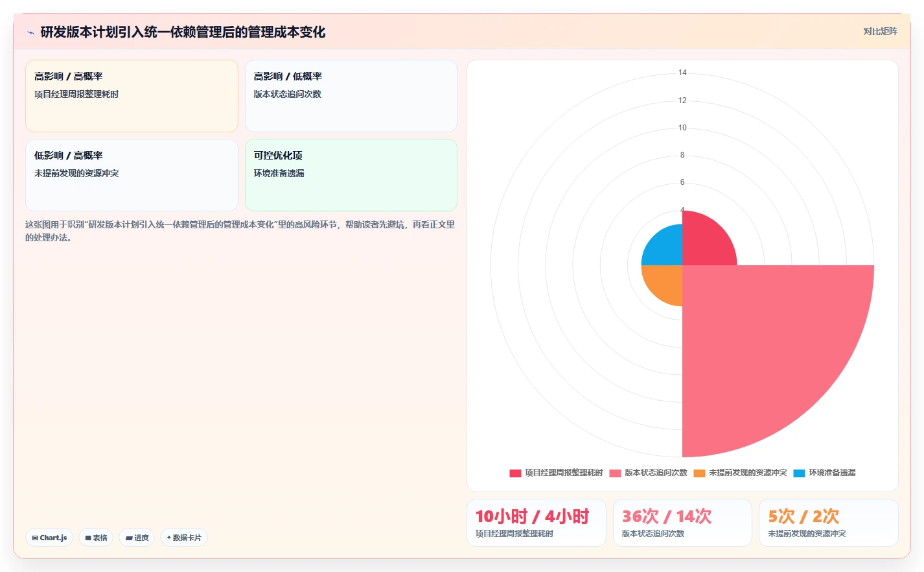924x572 pixels.
Task: Toggle legend swatch for 版本状态追问次数
Action: (615, 473)
